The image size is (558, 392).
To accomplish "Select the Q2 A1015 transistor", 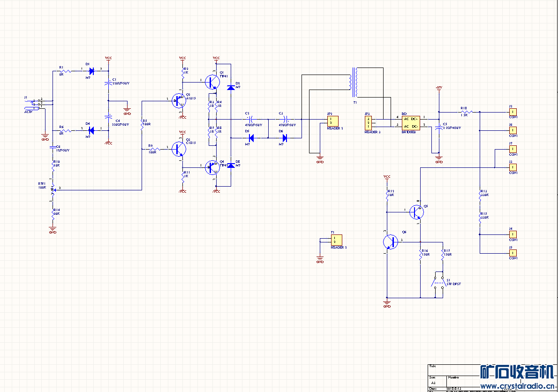I will tap(179, 100).
